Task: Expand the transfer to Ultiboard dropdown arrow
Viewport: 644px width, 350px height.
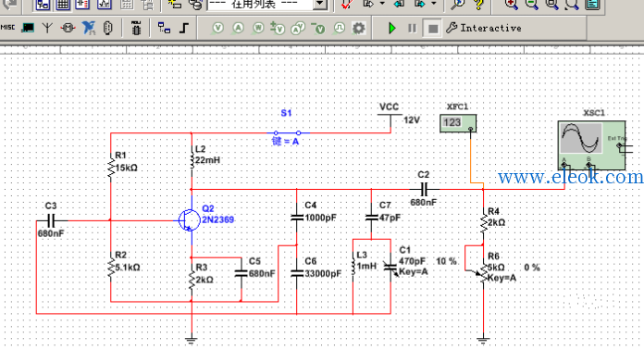Action: 382,4
